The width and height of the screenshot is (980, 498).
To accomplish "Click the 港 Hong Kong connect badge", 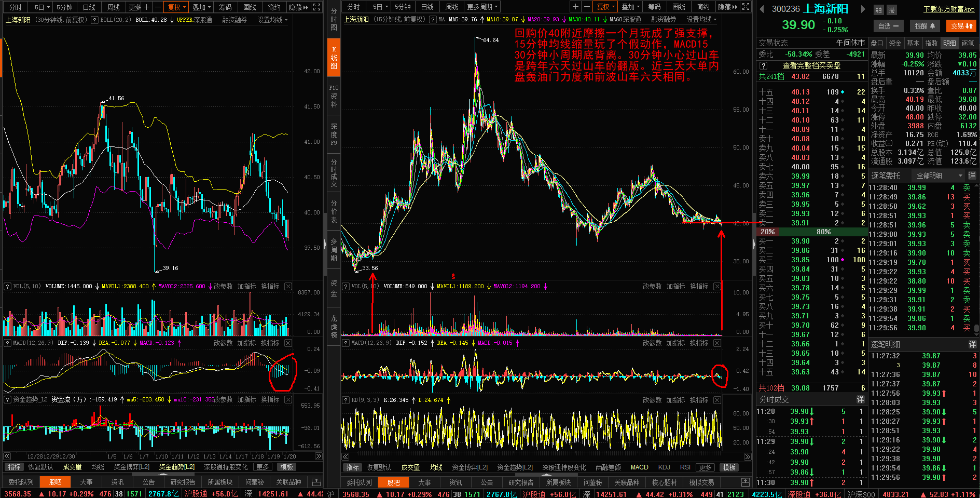I will tap(892, 10).
